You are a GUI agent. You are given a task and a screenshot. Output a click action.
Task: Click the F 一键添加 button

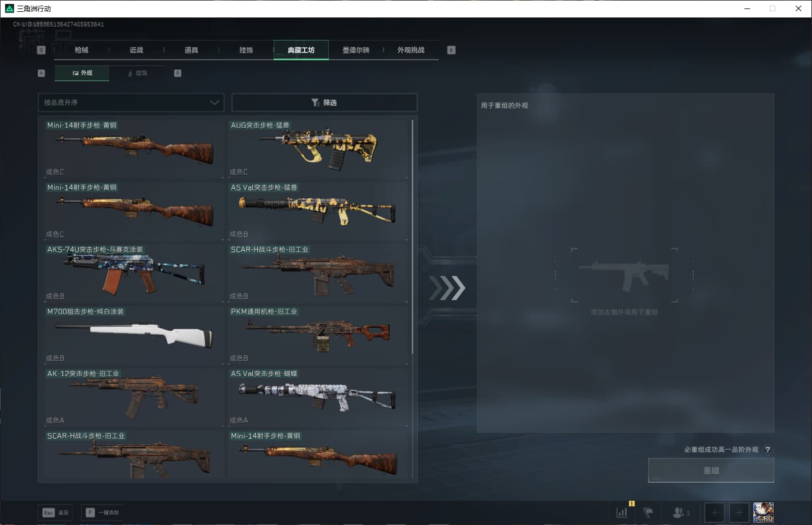[x=102, y=513]
